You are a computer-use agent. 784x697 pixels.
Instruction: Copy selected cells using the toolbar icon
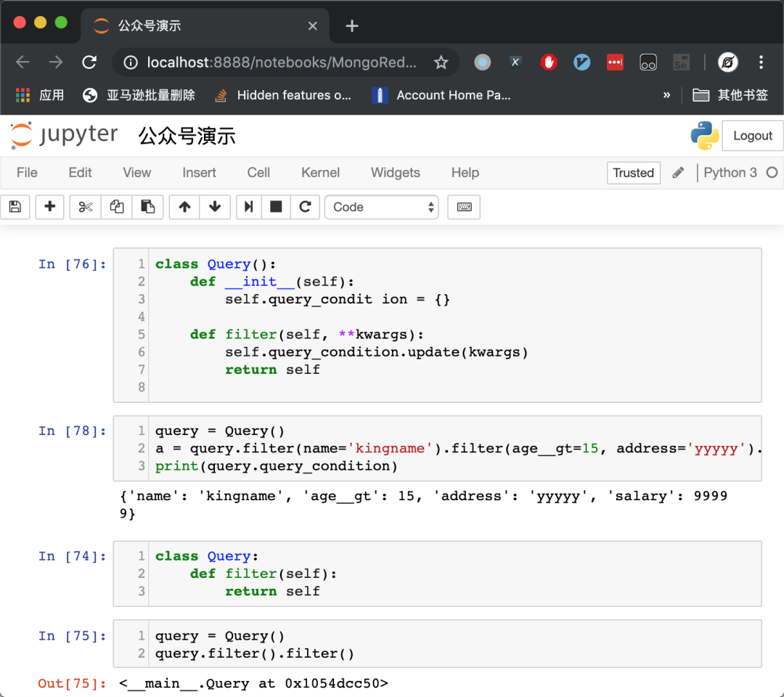(116, 207)
